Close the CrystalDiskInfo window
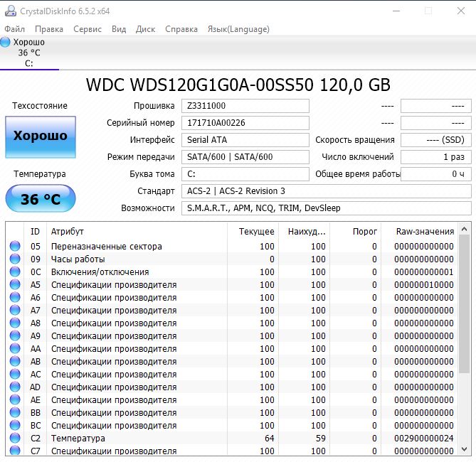The width and height of the screenshot is (476, 462). point(461,11)
